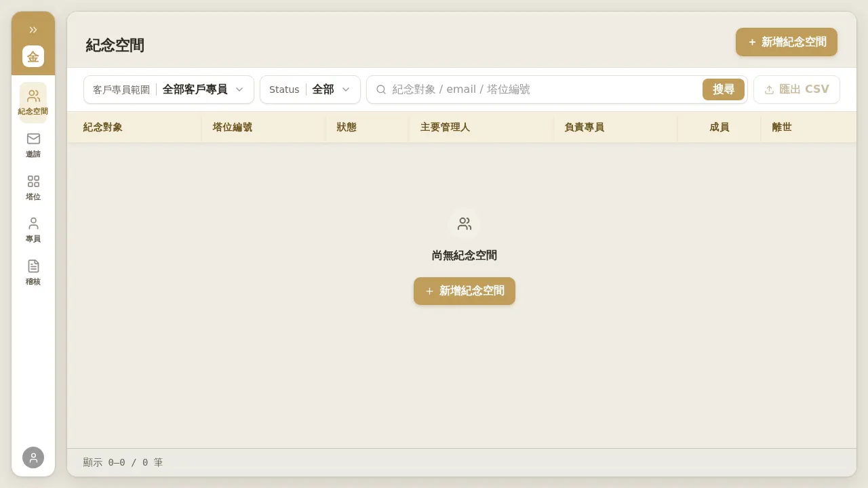
Task: Click the 顯示 0–0 / 0 筆 footer text
Action: click(x=123, y=462)
